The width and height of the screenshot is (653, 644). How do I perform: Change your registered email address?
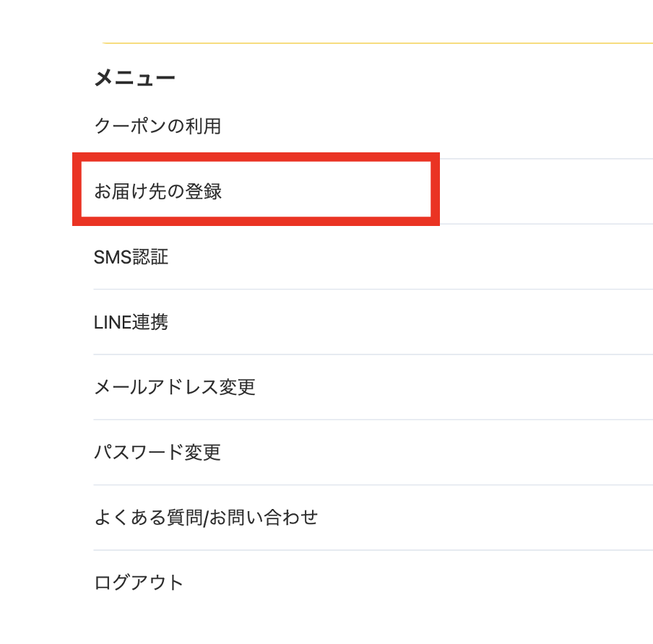click(x=176, y=387)
